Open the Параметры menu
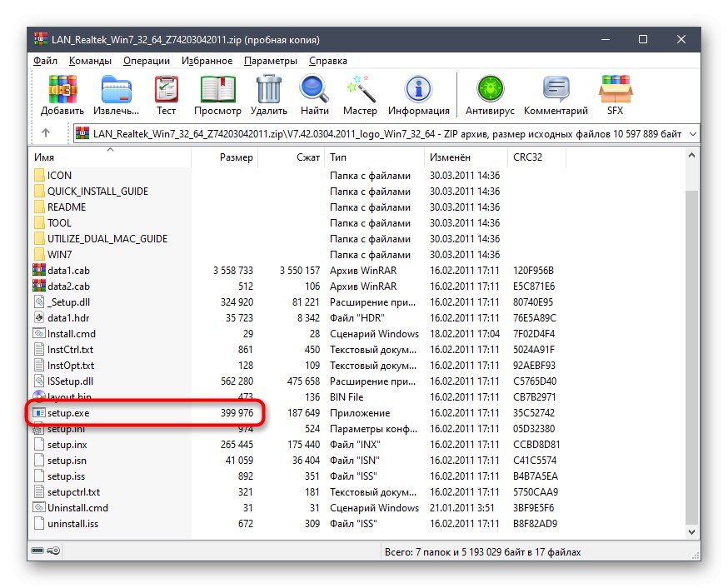The width and height of the screenshot is (728, 588). (270, 61)
